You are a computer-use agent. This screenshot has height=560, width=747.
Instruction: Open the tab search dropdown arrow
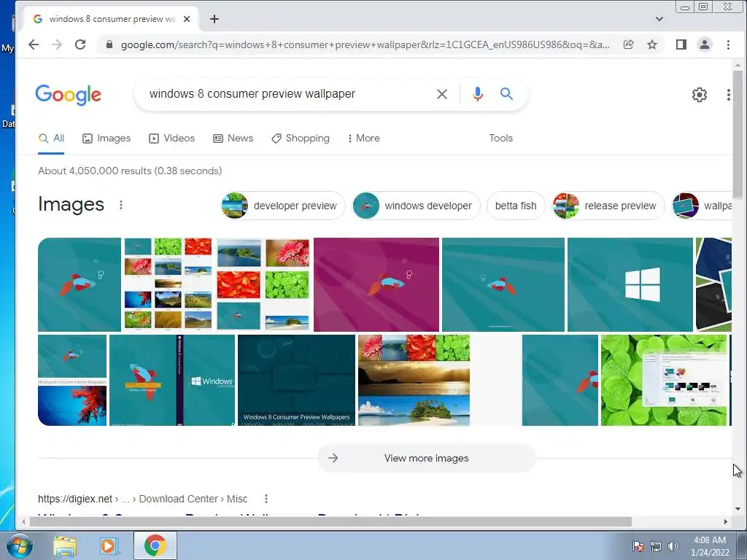(659, 19)
